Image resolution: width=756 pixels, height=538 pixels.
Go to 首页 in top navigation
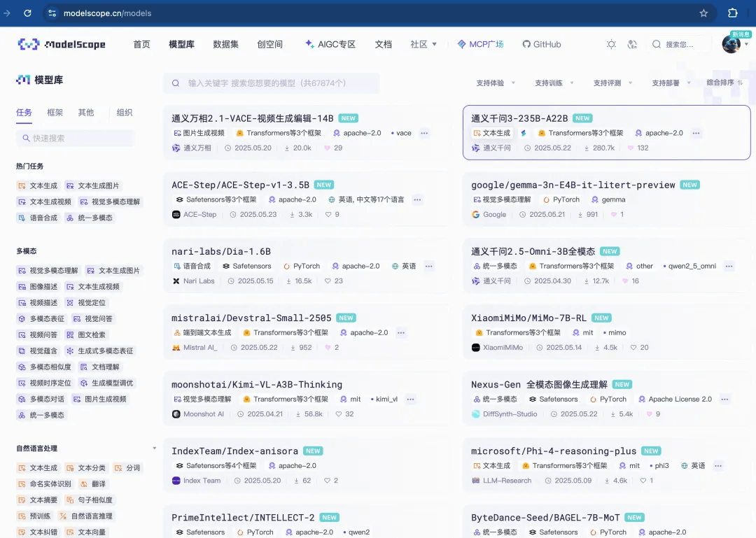pos(141,44)
